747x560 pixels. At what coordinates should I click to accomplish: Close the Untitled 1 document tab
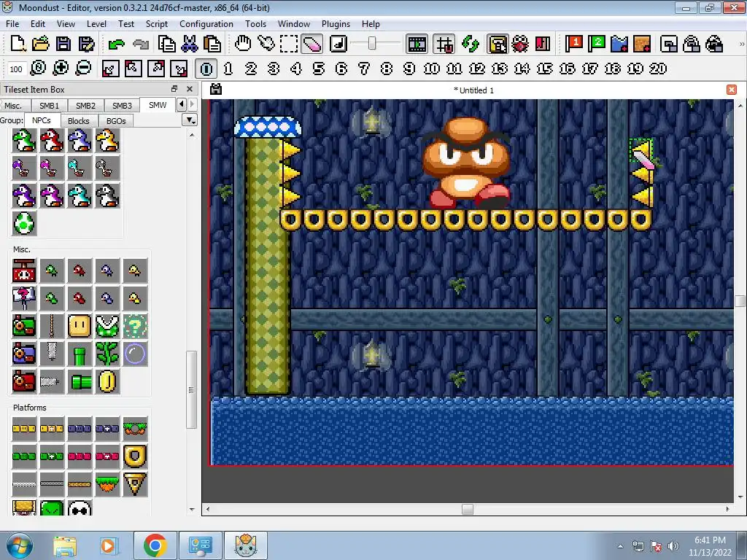[732, 90]
